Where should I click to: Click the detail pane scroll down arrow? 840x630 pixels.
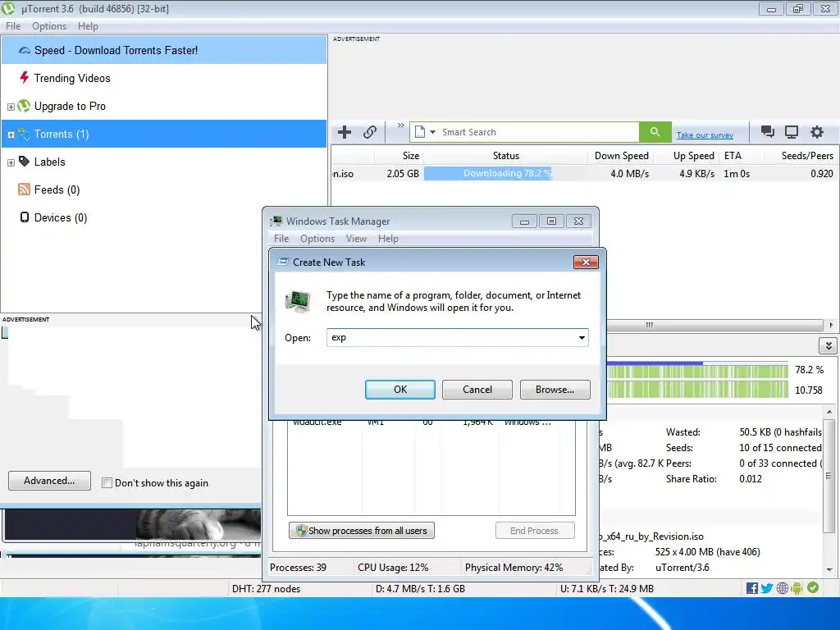click(829, 570)
